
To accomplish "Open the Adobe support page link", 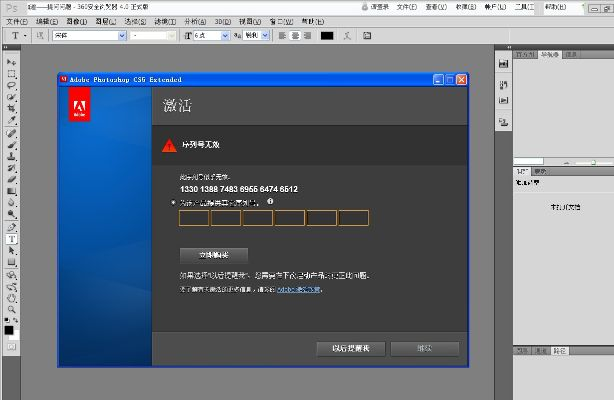I will coord(299,289).
